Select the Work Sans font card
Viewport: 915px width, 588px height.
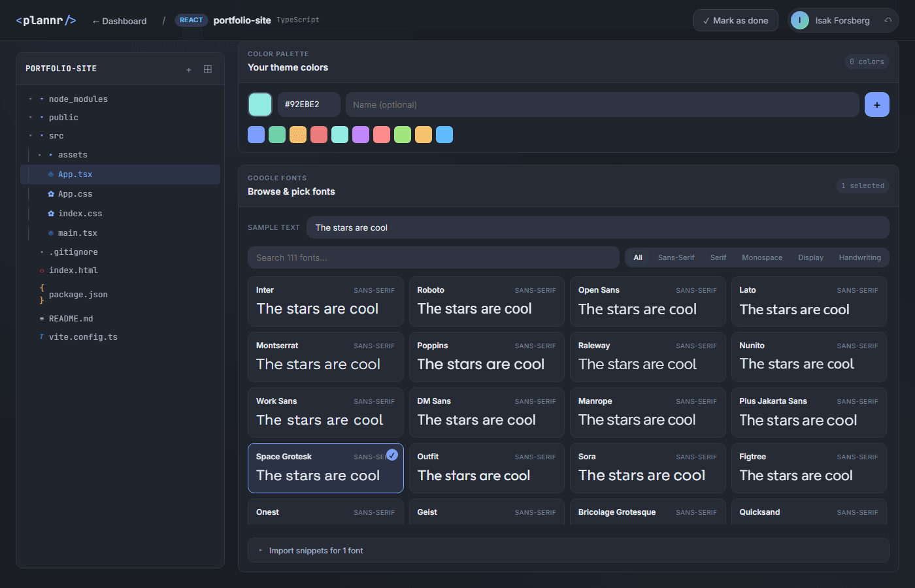325,412
